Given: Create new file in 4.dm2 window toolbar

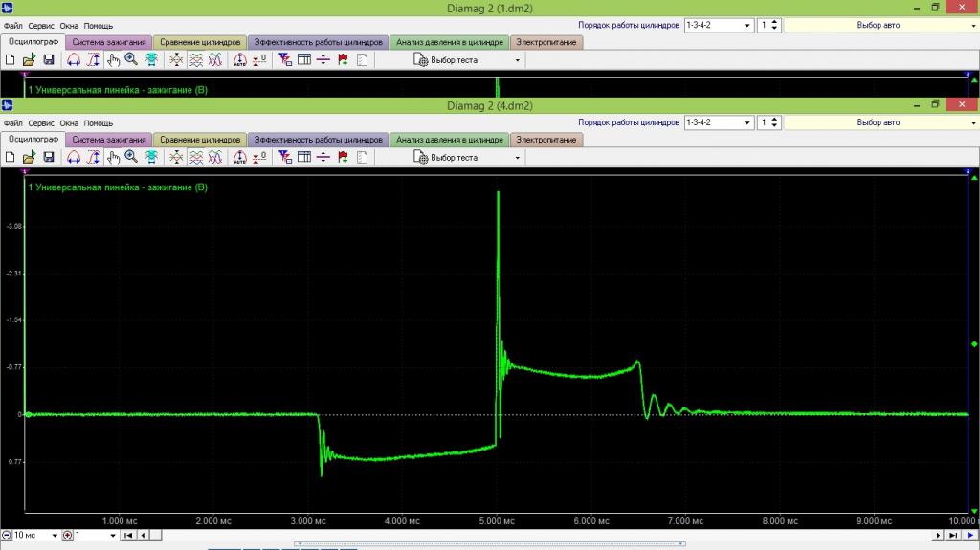Looking at the screenshot, I should pos(10,158).
